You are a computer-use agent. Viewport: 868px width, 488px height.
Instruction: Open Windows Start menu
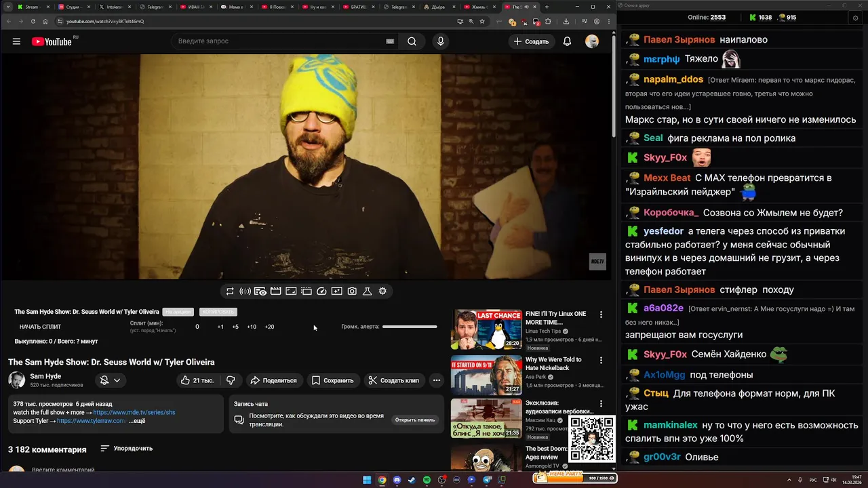coord(367,480)
